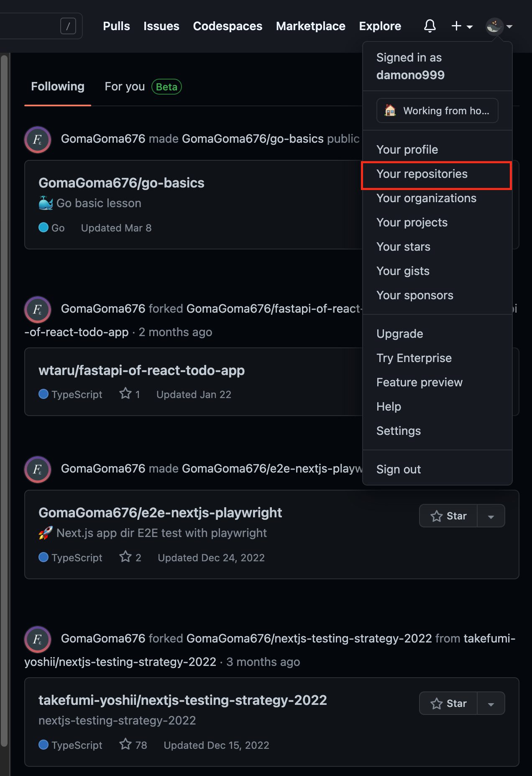Screen dimensions: 532x776
Task: Click Sign out in user menu
Action: click(x=398, y=469)
